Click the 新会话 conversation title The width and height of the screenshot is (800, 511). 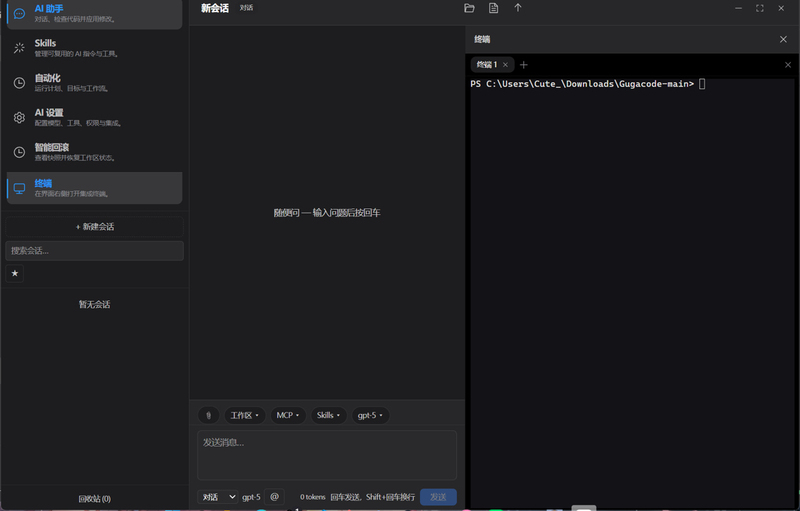(x=215, y=8)
